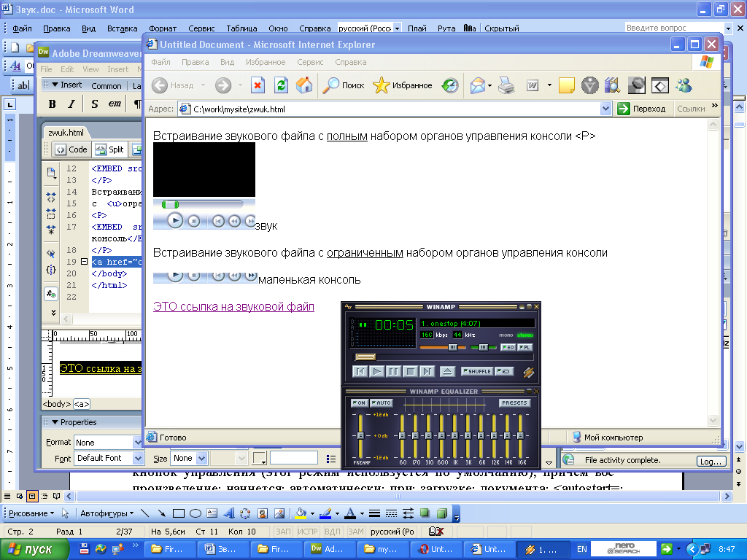
Task: Open equalizer PRESETS
Action: (x=514, y=402)
